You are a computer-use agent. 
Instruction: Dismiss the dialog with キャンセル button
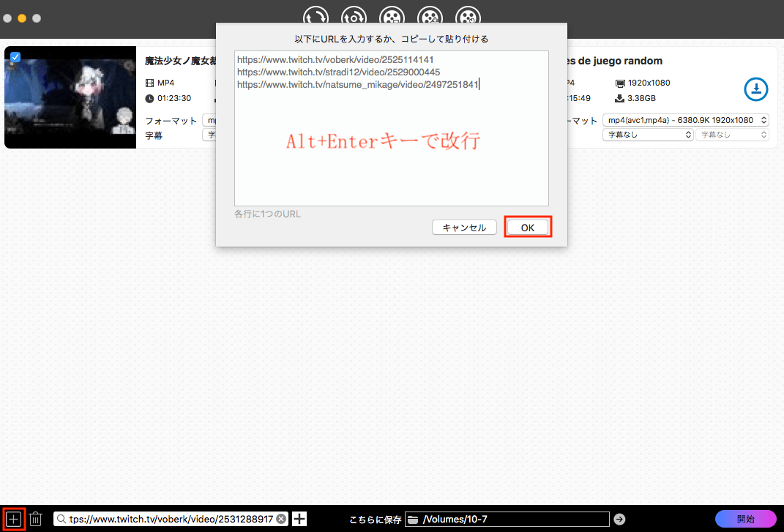point(464,228)
